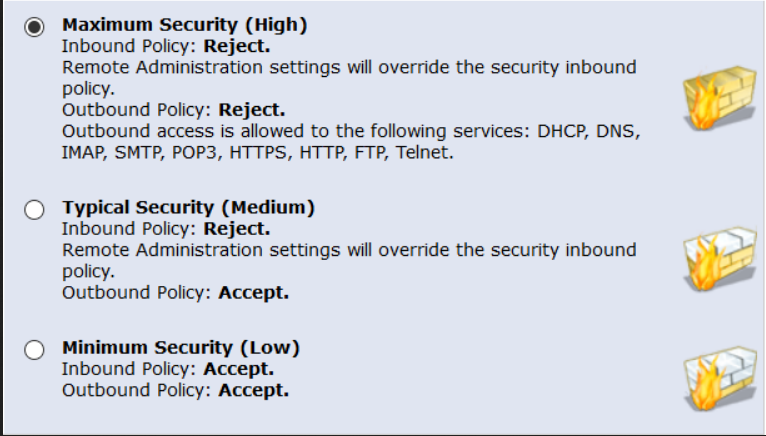Select the Typical Security radio button

pyautogui.click(x=34, y=209)
